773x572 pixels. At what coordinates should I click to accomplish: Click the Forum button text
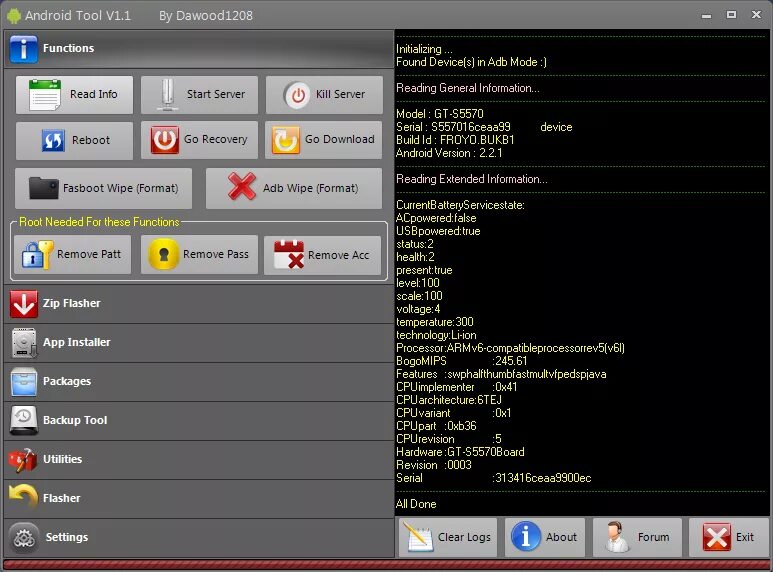click(x=653, y=537)
